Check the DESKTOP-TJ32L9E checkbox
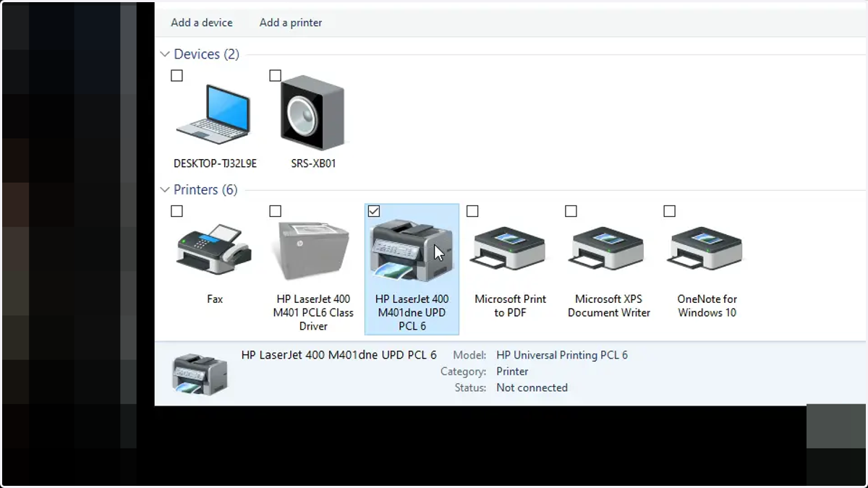Viewport: 868px width, 488px height. click(x=176, y=76)
